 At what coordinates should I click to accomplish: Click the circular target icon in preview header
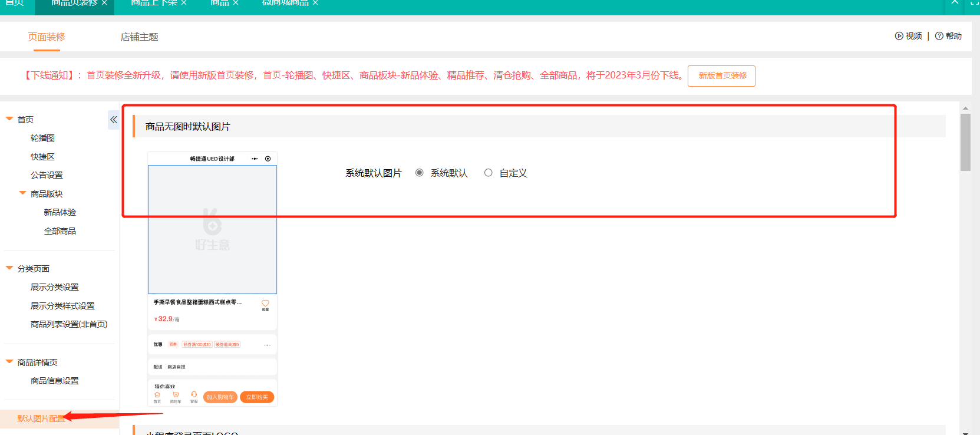(x=268, y=159)
